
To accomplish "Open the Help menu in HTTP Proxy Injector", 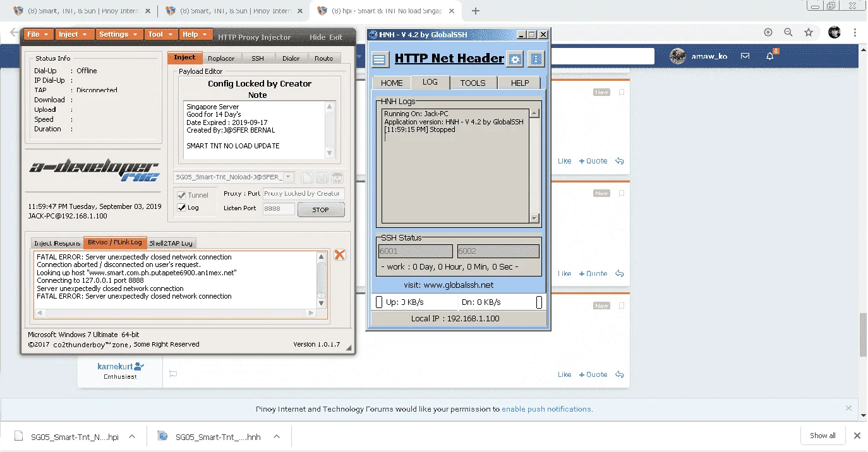I will click(195, 35).
